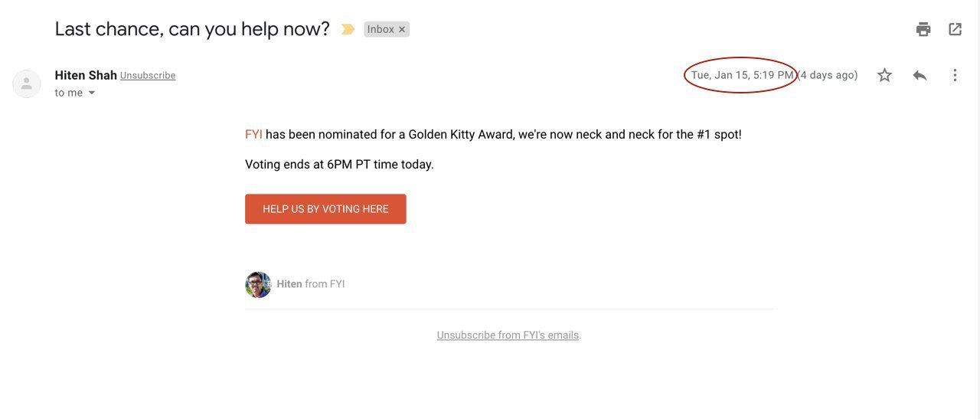Screen dimensions: 980x419
Task: Click sender name Hiten Shah
Action: tap(86, 75)
